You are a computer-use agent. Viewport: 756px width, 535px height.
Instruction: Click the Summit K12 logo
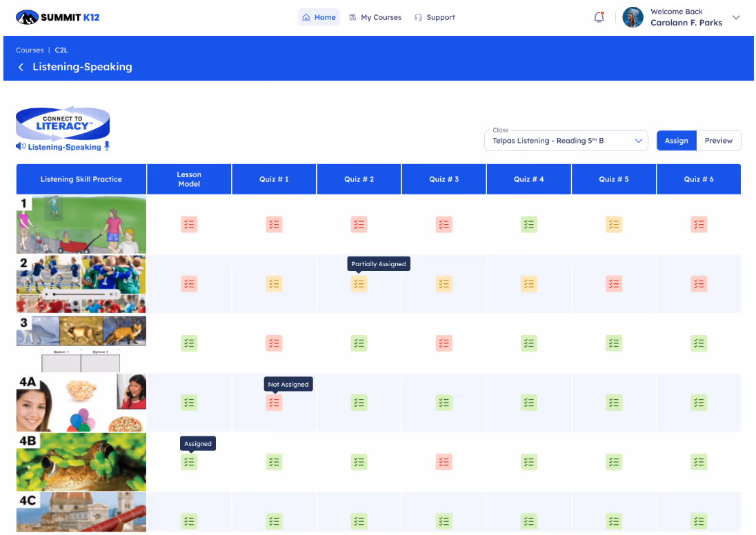click(58, 17)
